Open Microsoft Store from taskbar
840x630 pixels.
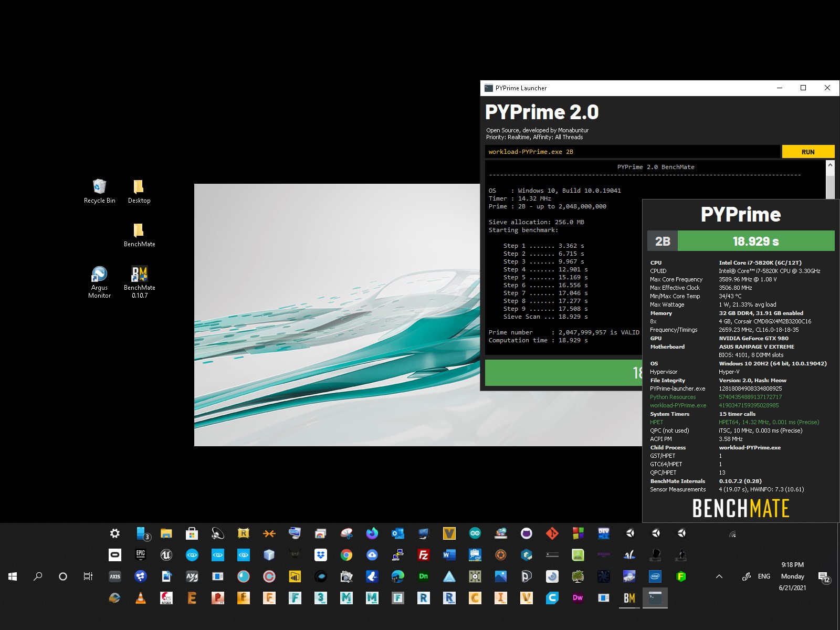point(192,533)
